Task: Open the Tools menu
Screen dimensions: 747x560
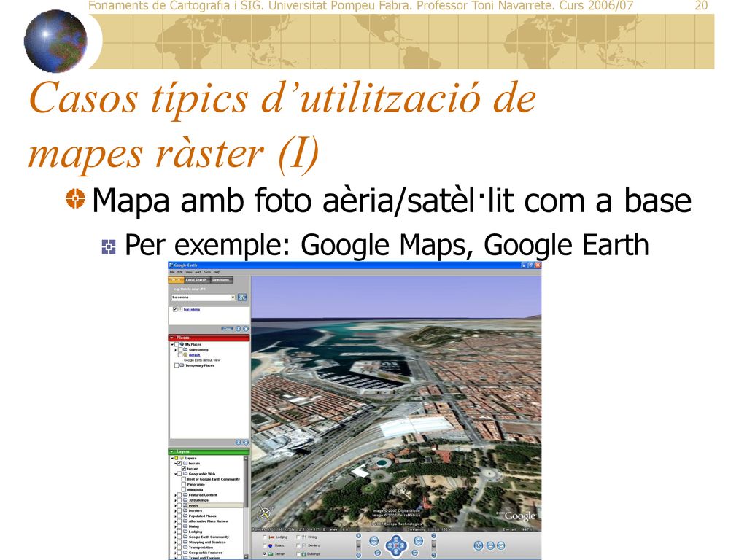Action: pyautogui.click(x=207, y=272)
